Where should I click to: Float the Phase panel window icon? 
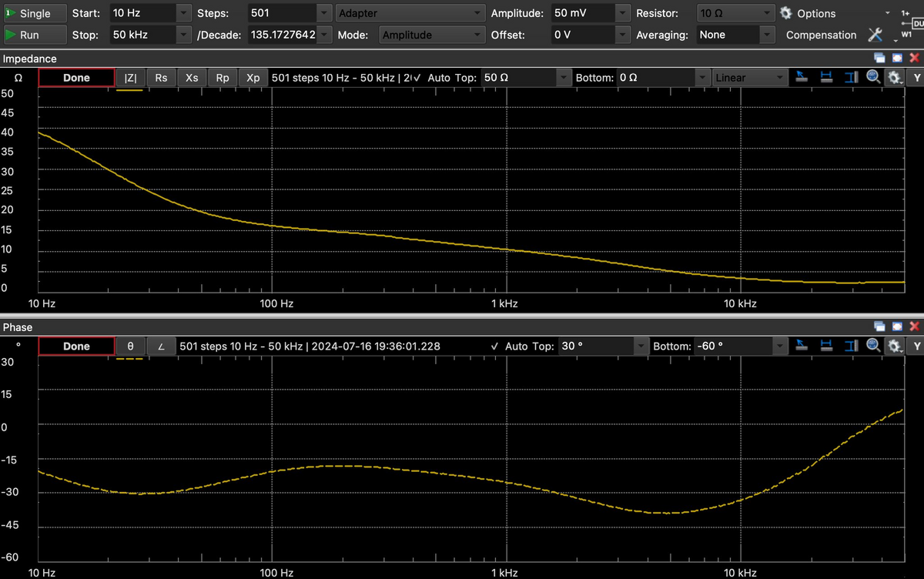pyautogui.click(x=879, y=326)
